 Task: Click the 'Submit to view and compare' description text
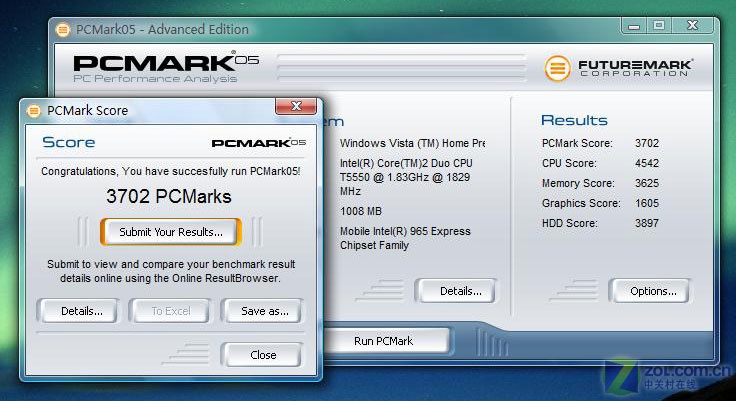[x=171, y=271]
